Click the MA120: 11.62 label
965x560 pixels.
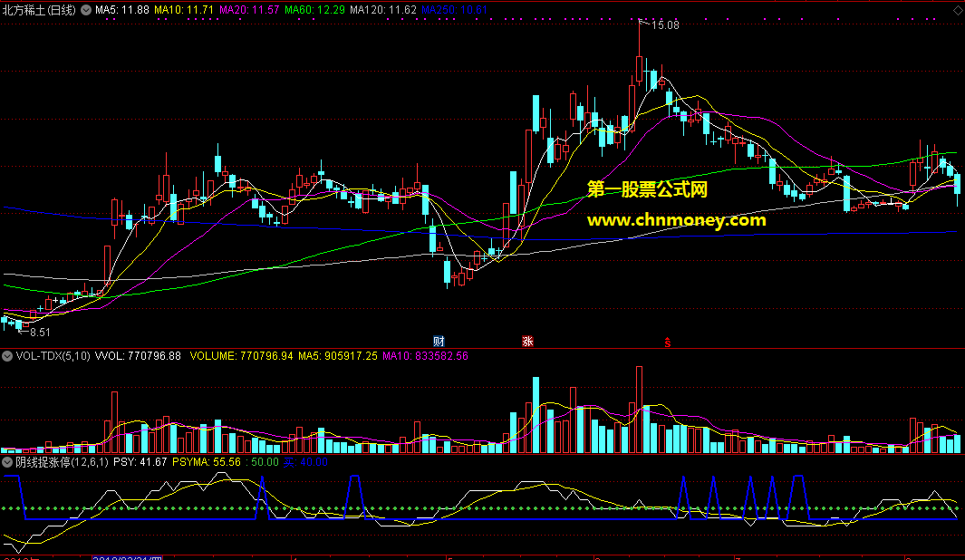click(382, 10)
